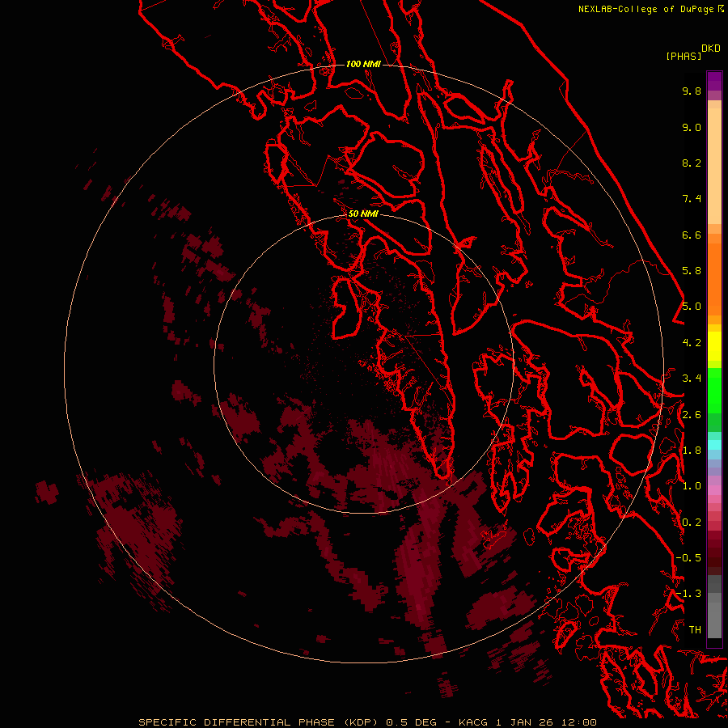Click the 1.8 value on the color scale
Viewport: 728px width, 728px height.
click(x=692, y=451)
